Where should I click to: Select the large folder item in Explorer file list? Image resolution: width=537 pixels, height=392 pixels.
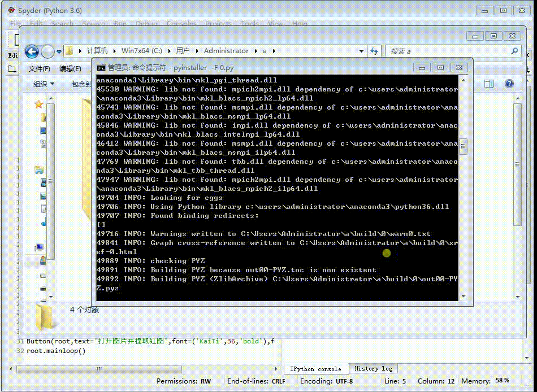pos(86,159)
